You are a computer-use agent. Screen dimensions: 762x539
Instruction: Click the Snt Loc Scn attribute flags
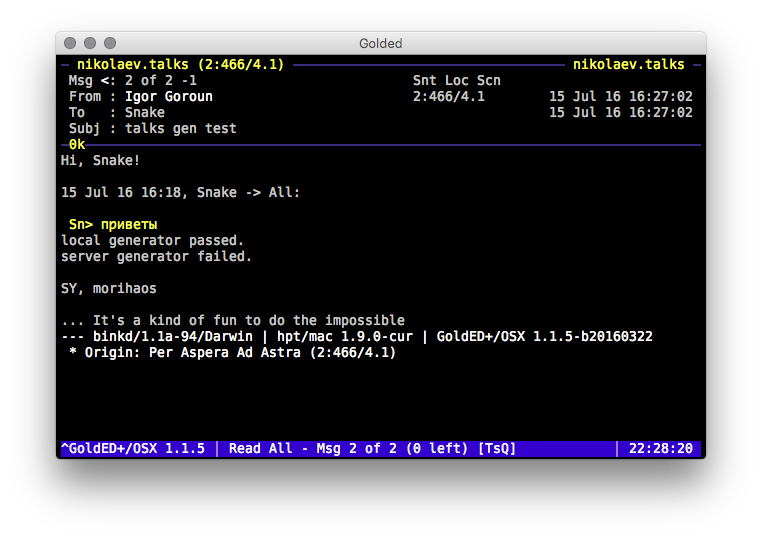click(x=456, y=80)
